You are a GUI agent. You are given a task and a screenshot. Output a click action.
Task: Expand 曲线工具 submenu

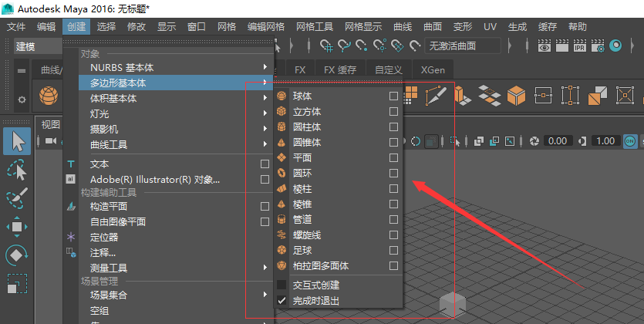[x=176, y=144]
